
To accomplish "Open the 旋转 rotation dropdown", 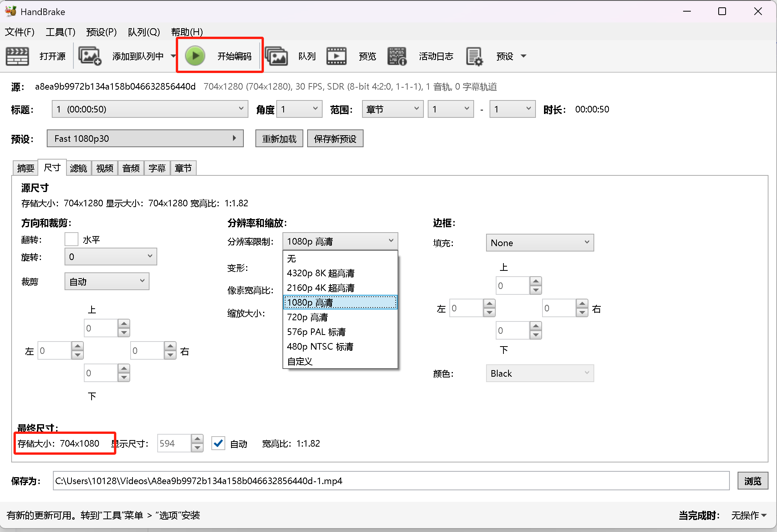I will pyautogui.click(x=111, y=257).
